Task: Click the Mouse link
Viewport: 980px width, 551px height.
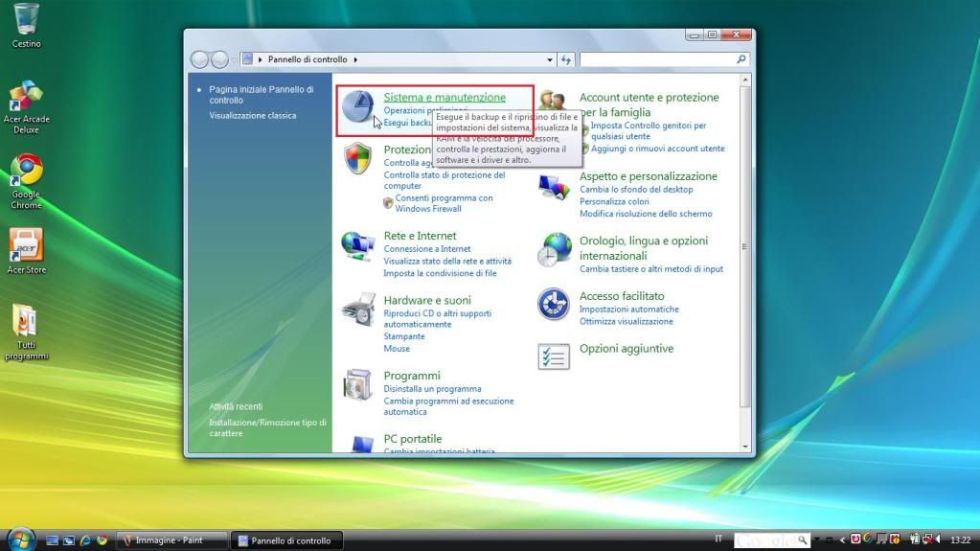Action: click(x=397, y=349)
